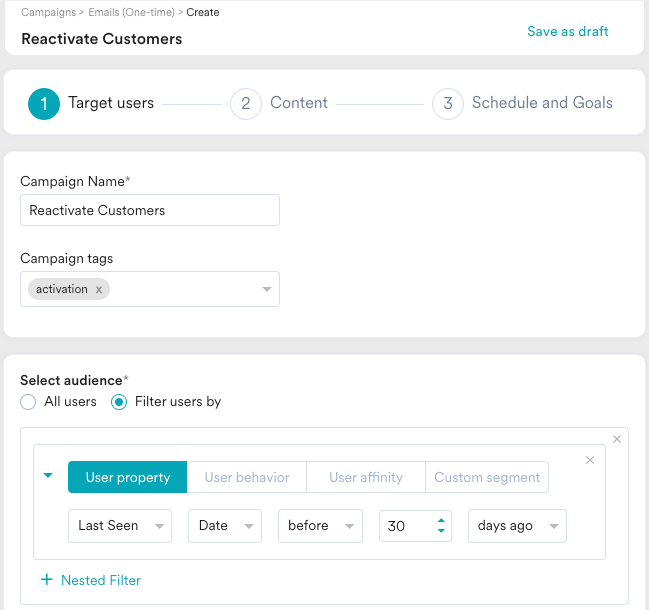
Task: Open the Campaign tags dropdown
Action: coord(266,290)
